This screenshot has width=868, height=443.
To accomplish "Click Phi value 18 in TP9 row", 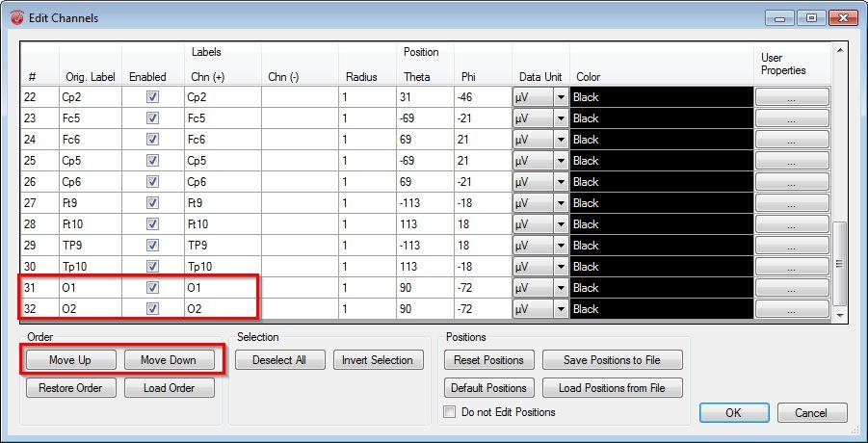I will 482,245.
